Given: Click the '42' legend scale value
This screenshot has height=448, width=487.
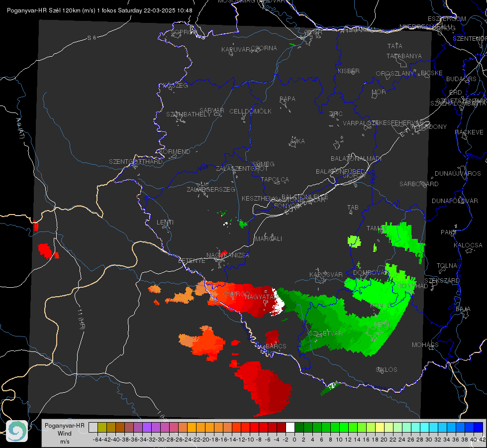Looking at the screenshot, I should pyautogui.click(x=483, y=440).
